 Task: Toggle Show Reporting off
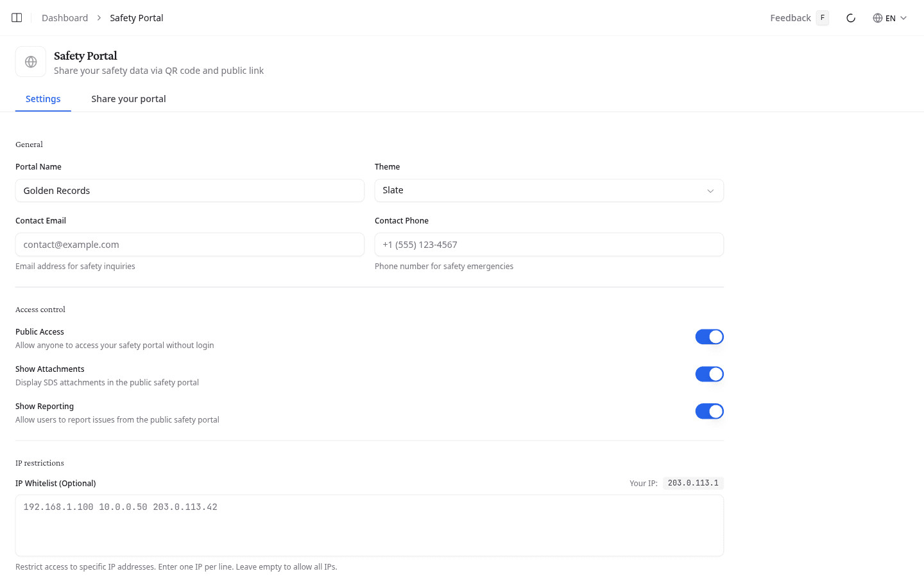(x=709, y=410)
